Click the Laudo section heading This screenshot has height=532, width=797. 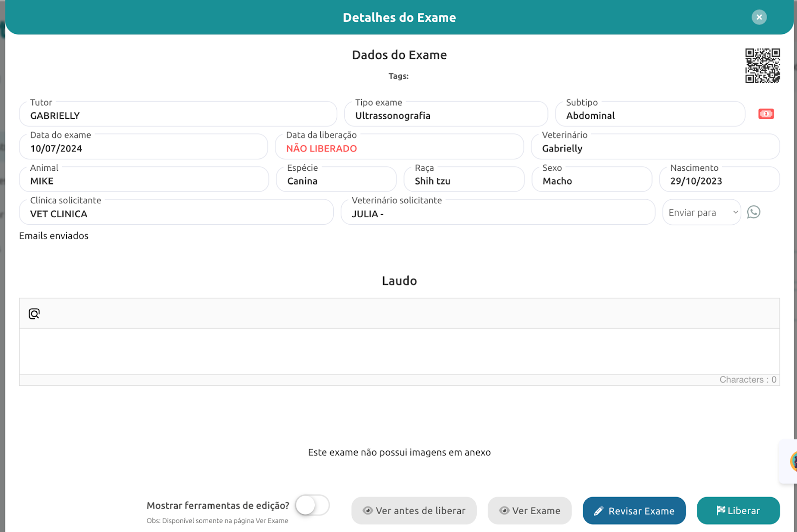click(399, 281)
